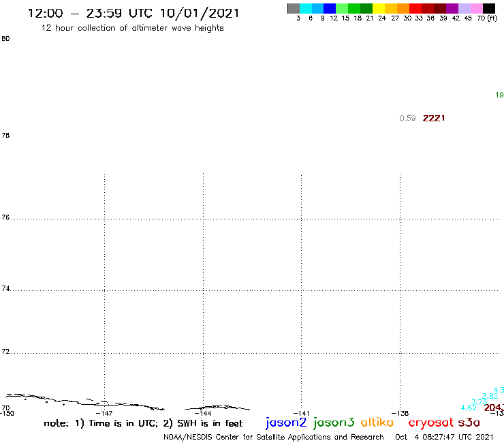This screenshot has height=443, width=504.
Task: Click the cyan '3.73' wave height reading
Action: coord(479,402)
